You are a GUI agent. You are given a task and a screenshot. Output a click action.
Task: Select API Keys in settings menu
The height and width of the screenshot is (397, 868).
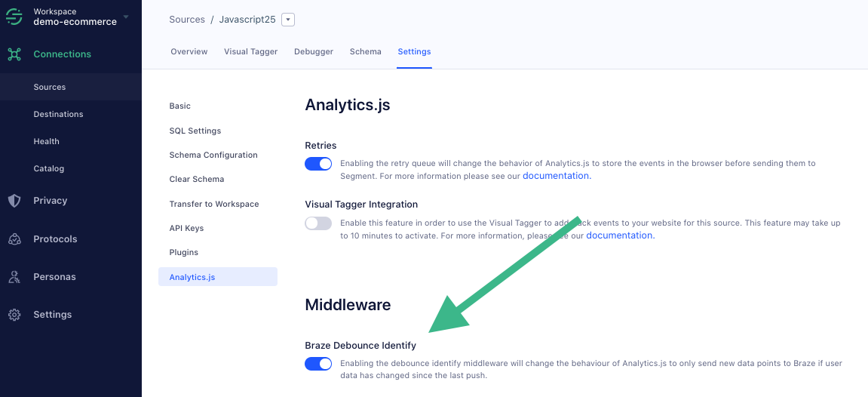(x=186, y=228)
